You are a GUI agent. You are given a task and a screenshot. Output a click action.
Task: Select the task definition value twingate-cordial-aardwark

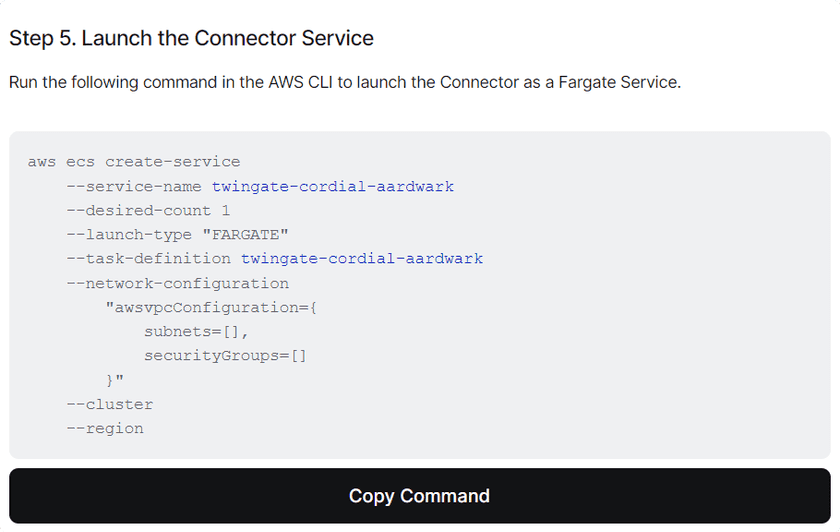(x=361, y=259)
